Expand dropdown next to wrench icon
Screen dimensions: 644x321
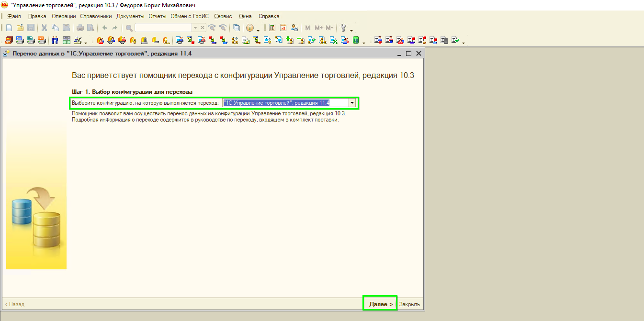351,31
